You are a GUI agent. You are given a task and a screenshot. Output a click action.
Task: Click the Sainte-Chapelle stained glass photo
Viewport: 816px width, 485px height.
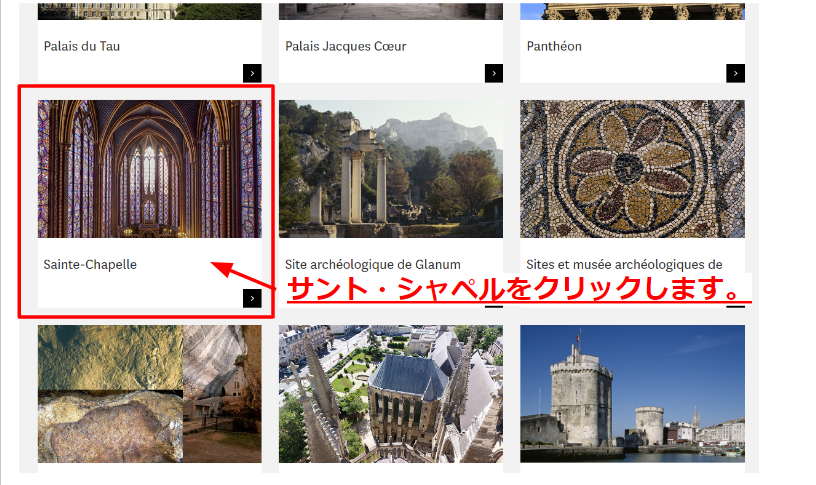click(x=149, y=168)
